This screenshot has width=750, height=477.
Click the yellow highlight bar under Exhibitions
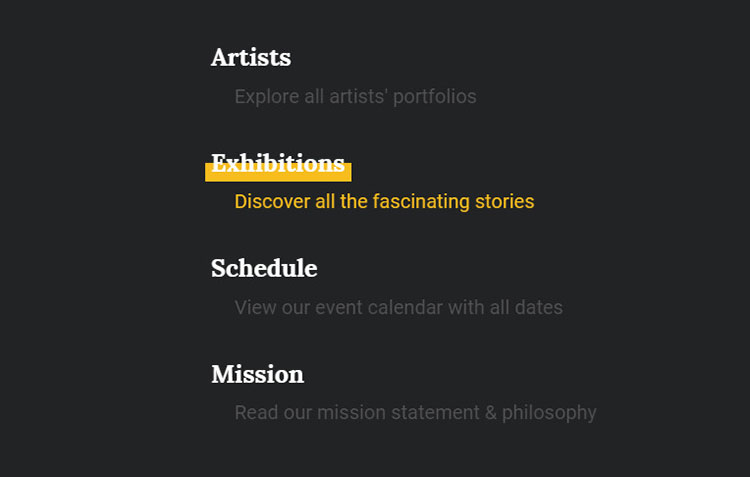(x=278, y=176)
